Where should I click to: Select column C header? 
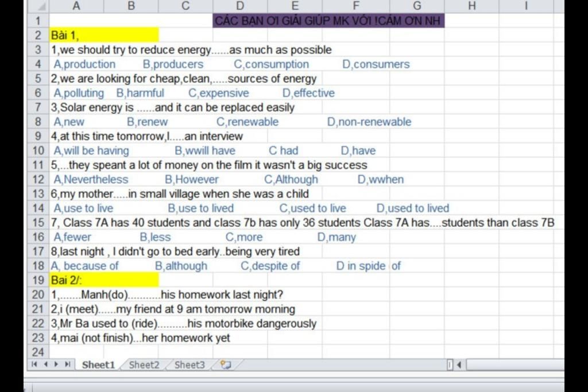[x=185, y=6]
